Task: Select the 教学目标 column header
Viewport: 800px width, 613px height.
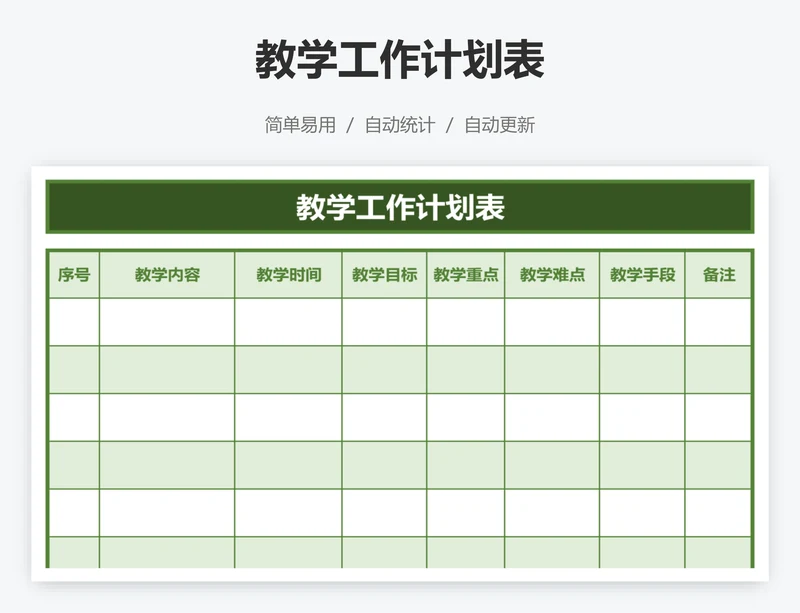Action: (385, 275)
